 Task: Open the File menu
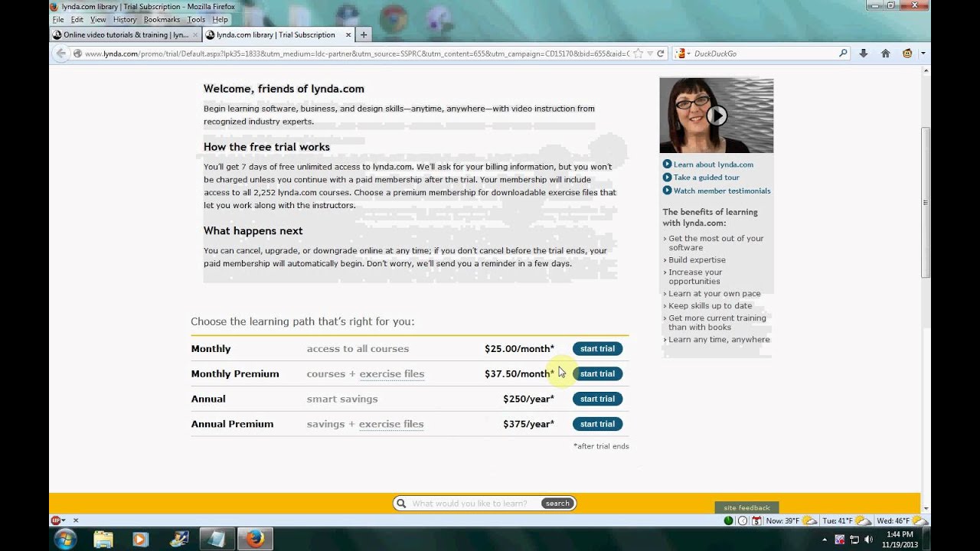[x=58, y=19]
